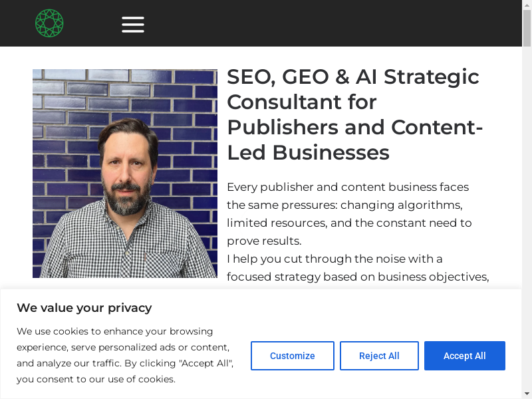Click the scrollbar down arrow
The image size is (532, 399).
[x=527, y=394]
